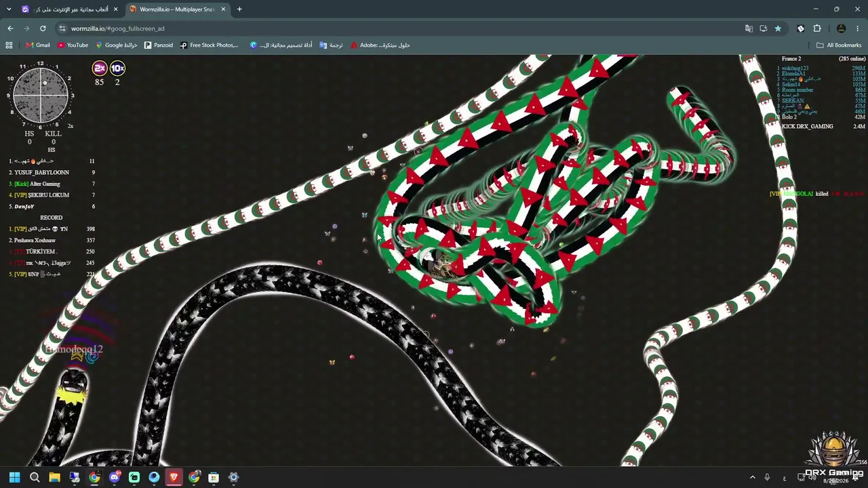Click leaderboard player eiskönig123
Image resolution: width=868 pixels, height=488 pixels.
(795, 68)
